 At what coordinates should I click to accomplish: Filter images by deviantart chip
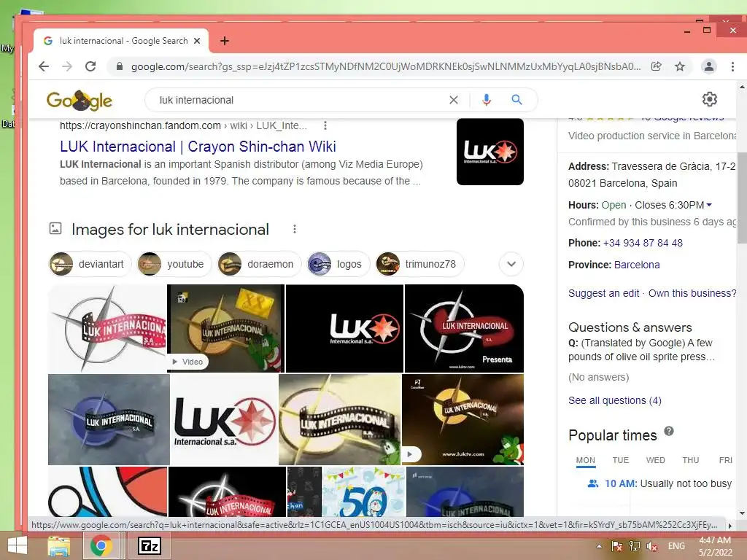pos(90,264)
